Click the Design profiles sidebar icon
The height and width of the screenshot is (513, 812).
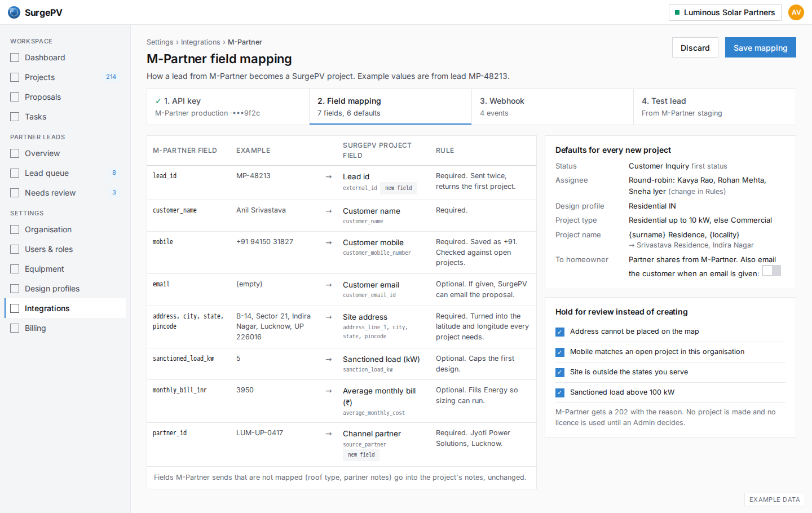click(15, 289)
